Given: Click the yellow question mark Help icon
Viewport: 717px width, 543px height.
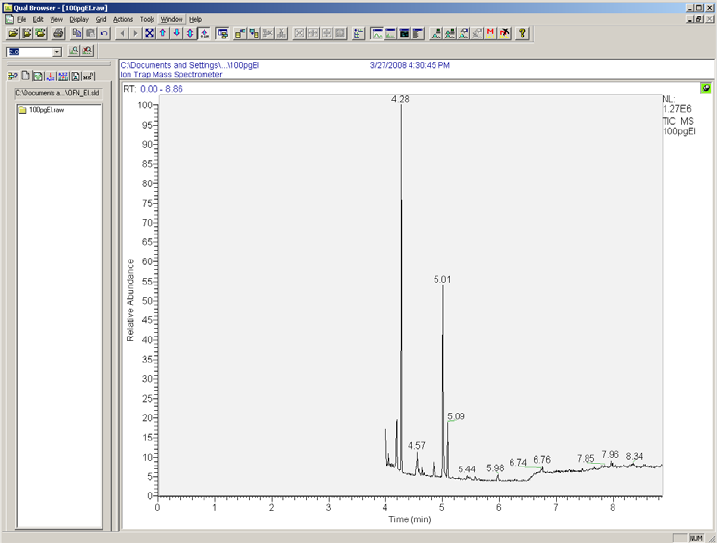Looking at the screenshot, I should click(x=522, y=33).
